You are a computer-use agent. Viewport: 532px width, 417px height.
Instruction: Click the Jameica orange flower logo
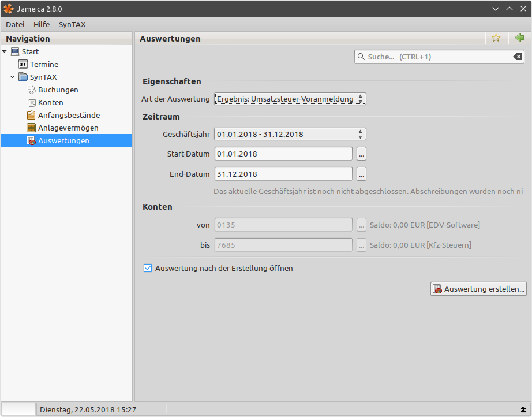[9, 9]
